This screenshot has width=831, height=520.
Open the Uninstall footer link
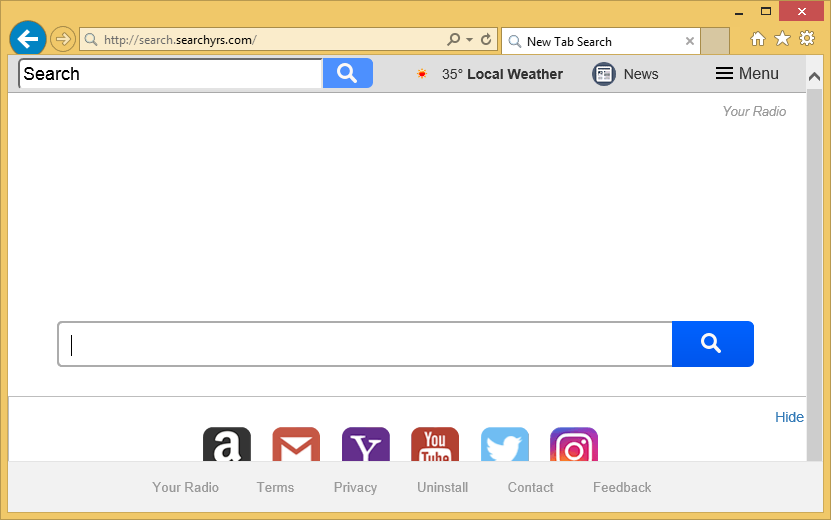coord(442,487)
